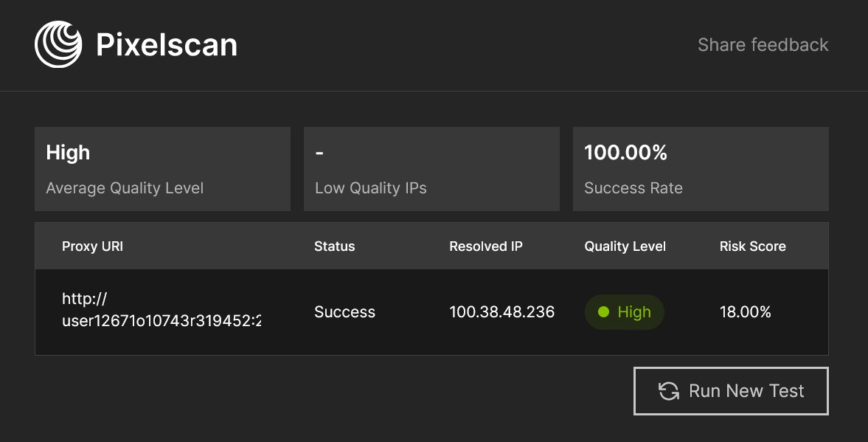Click the refresh icon in Run New Test
The height and width of the screenshot is (442, 868).
[669, 391]
